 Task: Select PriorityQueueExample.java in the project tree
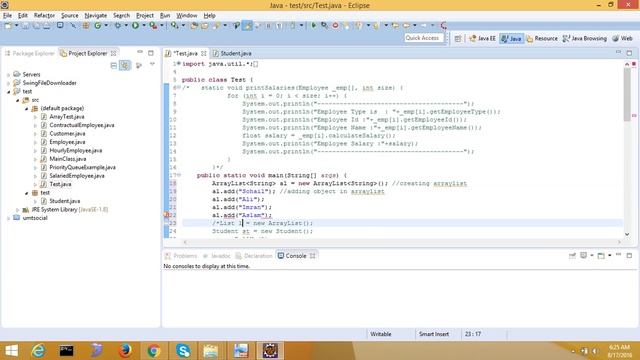pyautogui.click(x=82, y=167)
